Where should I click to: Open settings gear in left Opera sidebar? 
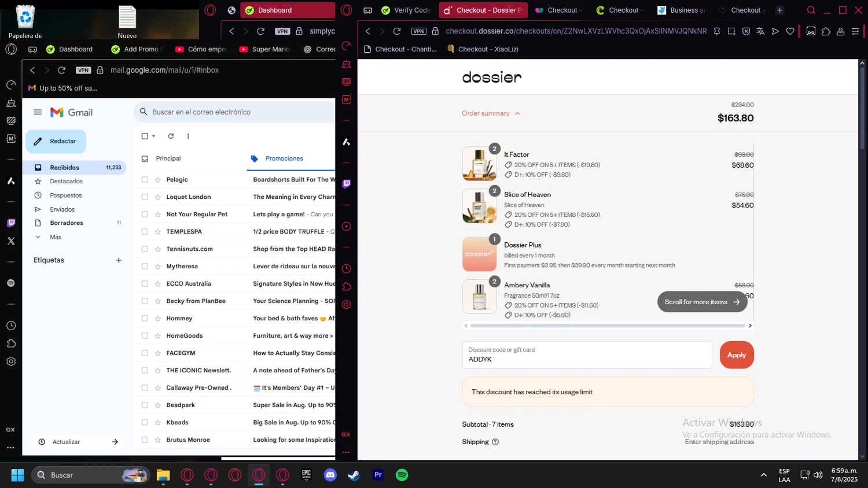point(11,361)
